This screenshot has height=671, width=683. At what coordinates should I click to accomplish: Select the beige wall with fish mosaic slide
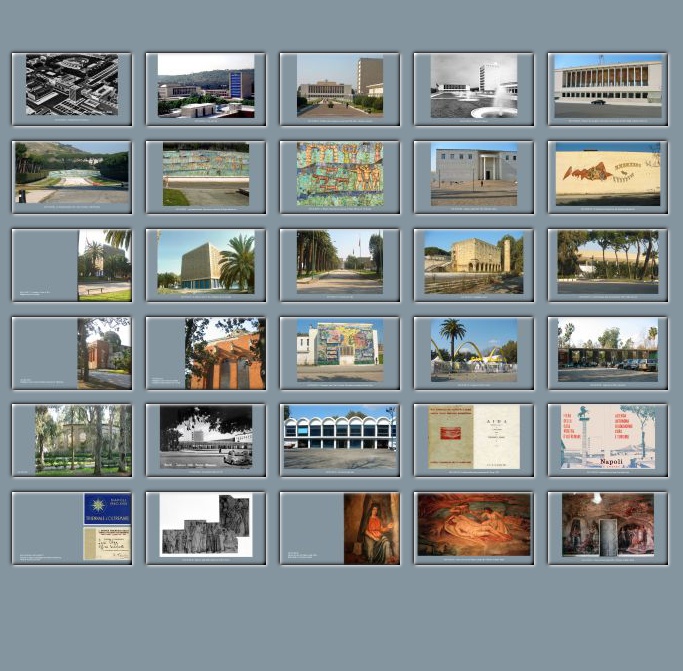(608, 177)
